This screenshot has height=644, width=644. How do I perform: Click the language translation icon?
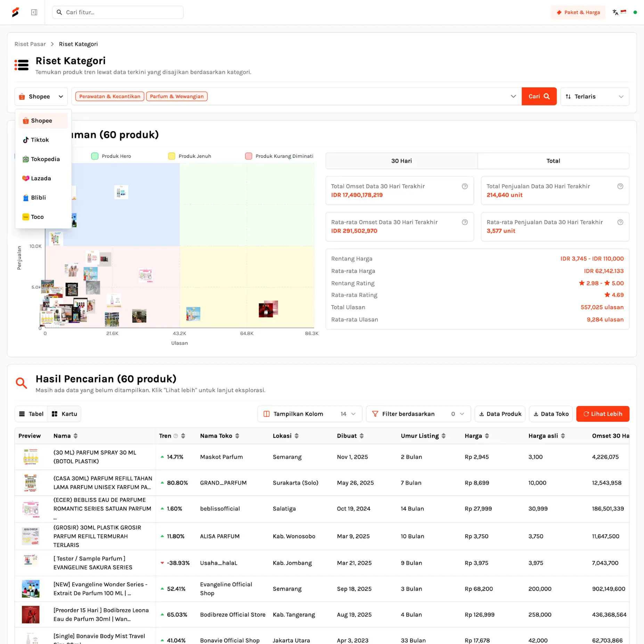click(615, 13)
